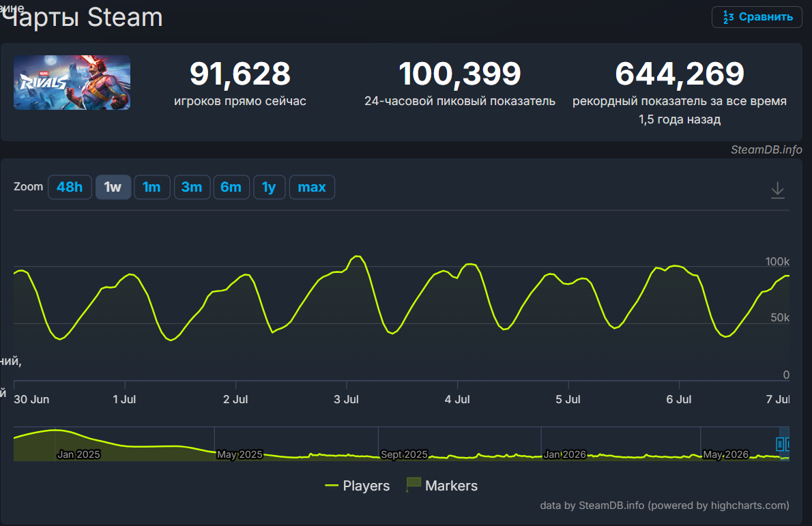Click the 3 Jul axis label
Screen dimensions: 812x526
coord(346,399)
